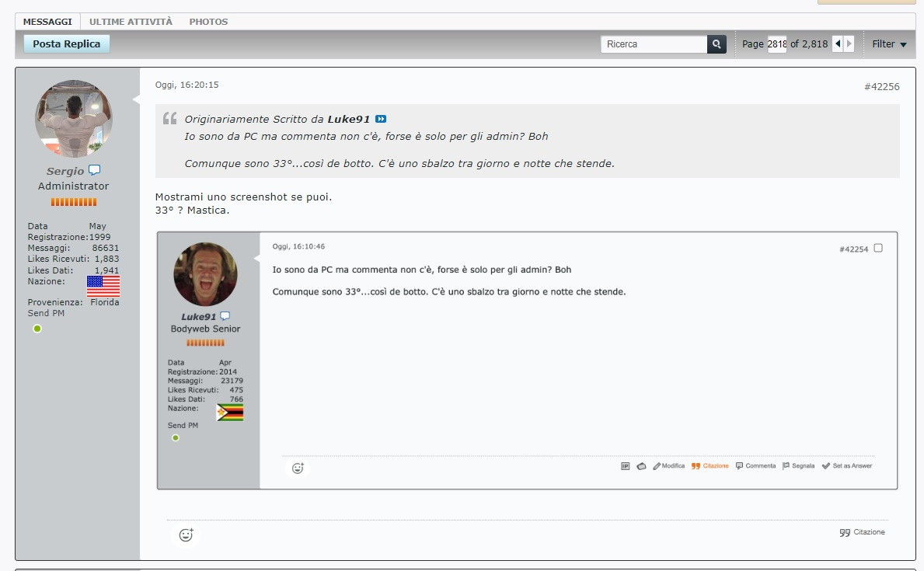Click orange Citazione quote in Luke91's post
The width and height of the screenshot is (924, 571).
pos(710,466)
